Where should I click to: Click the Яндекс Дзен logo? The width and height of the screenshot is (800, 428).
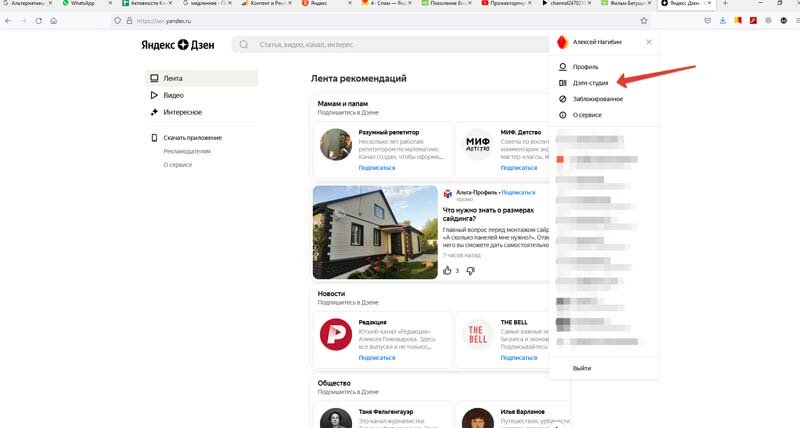(x=178, y=45)
